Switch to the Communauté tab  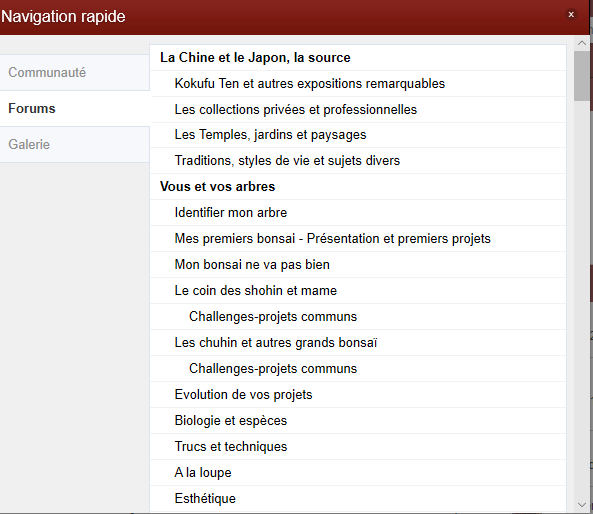point(75,72)
